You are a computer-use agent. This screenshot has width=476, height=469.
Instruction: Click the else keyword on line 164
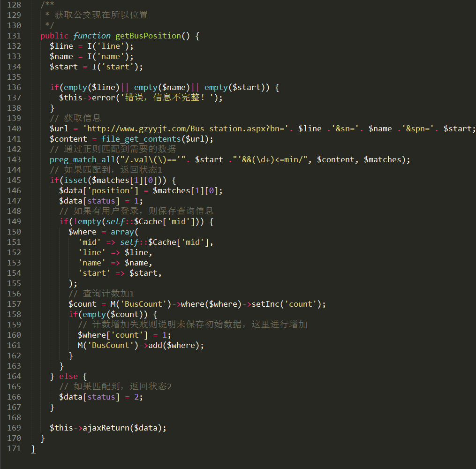point(68,376)
